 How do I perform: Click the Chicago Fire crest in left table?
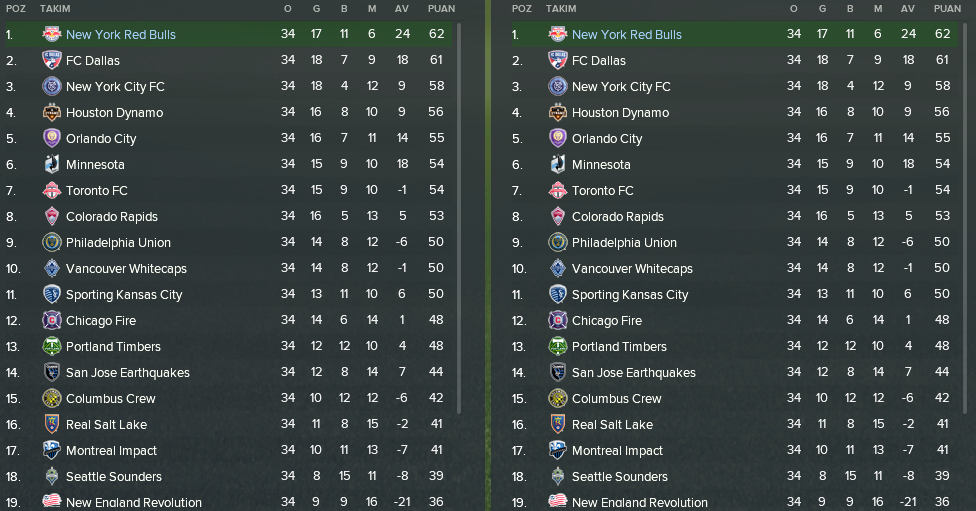pos(52,321)
